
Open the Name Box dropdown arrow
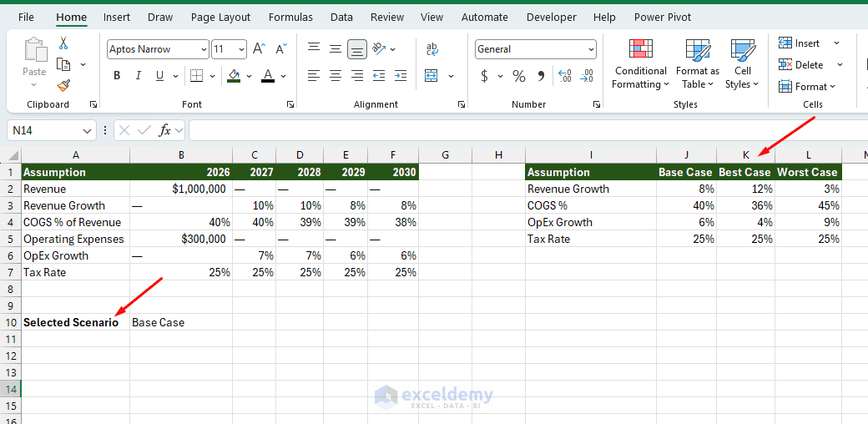click(x=86, y=131)
